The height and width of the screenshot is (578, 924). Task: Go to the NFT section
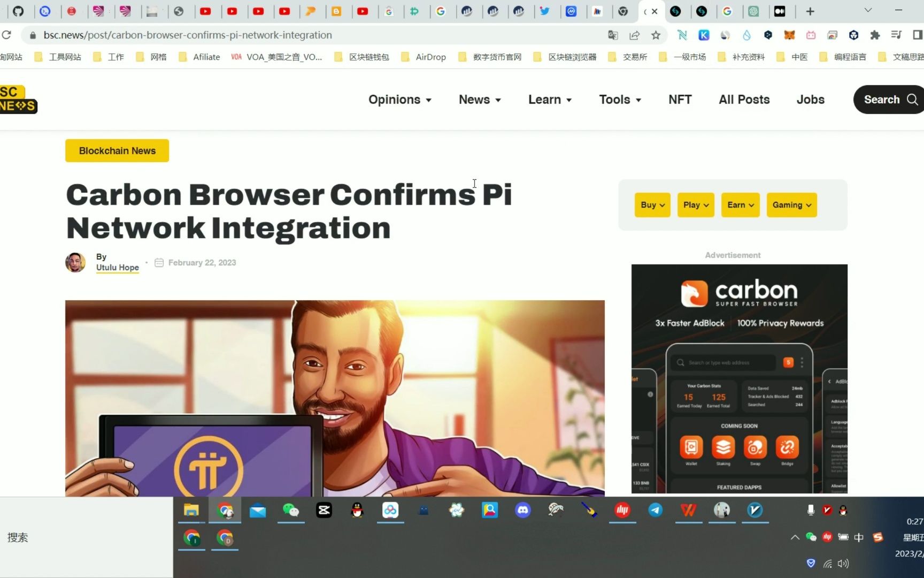(680, 100)
